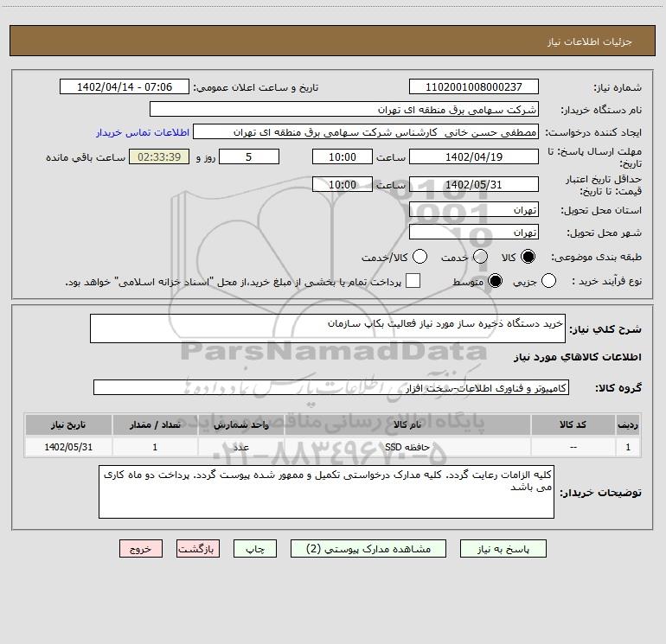The height and width of the screenshot is (644, 666).
Task: Click the request creator field مصطفی حسن خانی
Action: point(366,132)
